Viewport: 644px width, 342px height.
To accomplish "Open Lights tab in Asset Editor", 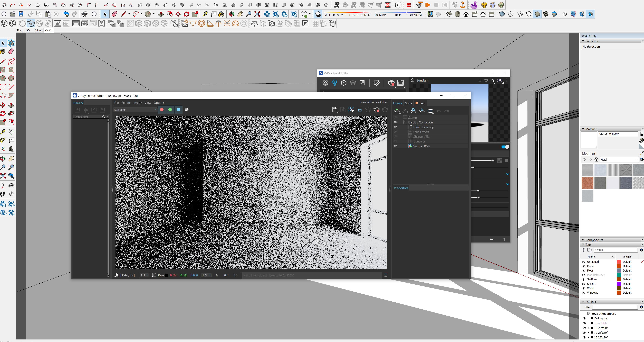I will 334,83.
